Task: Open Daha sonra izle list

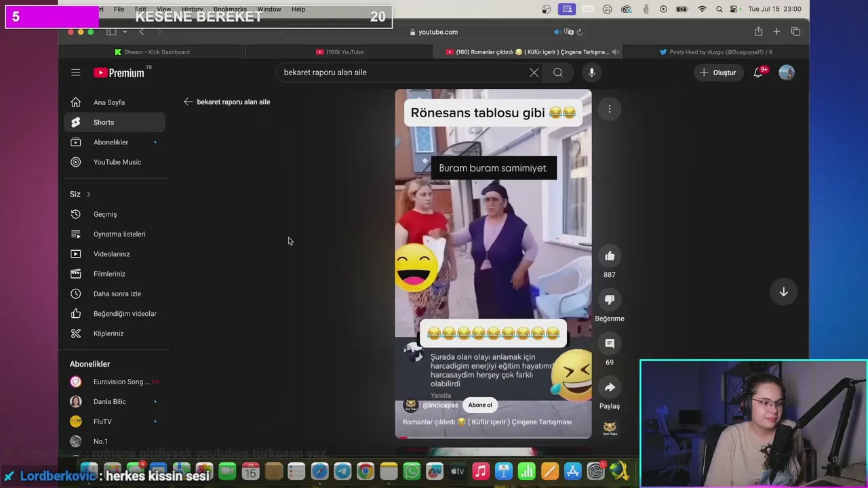Action: click(115, 293)
